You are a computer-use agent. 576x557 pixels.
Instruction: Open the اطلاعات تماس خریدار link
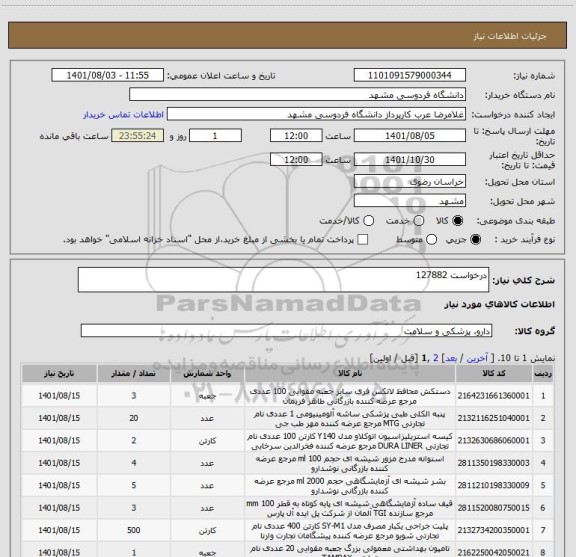[123, 115]
